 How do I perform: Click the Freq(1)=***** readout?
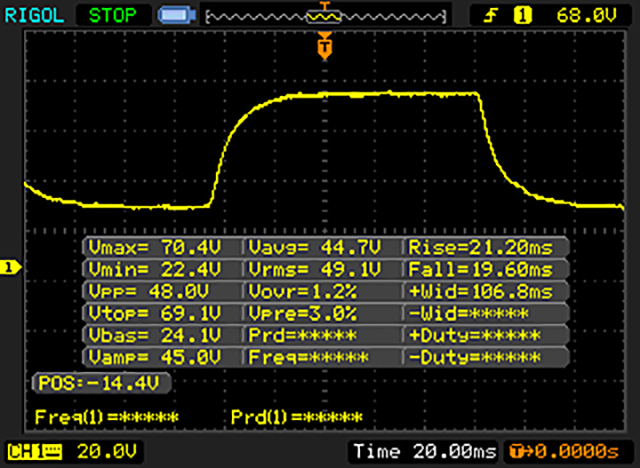[107, 417]
